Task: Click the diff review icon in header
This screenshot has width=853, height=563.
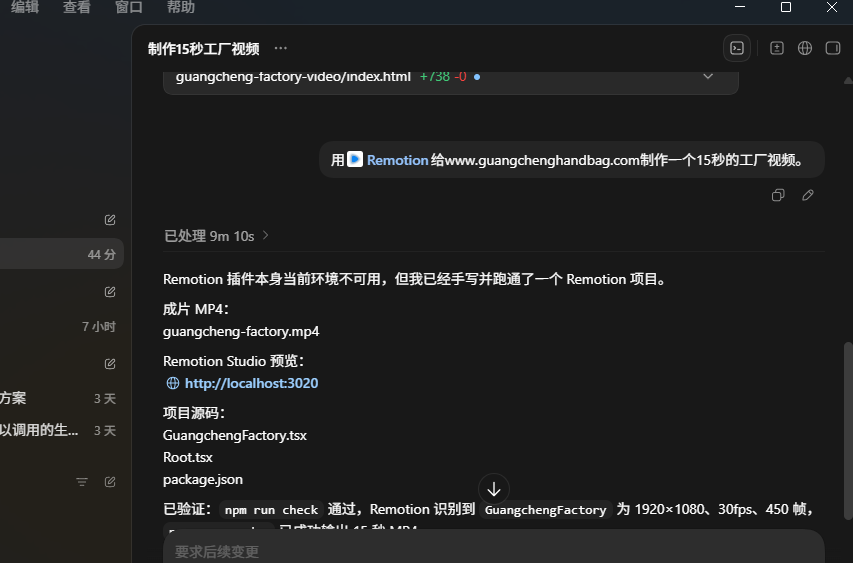Action: [x=776, y=48]
